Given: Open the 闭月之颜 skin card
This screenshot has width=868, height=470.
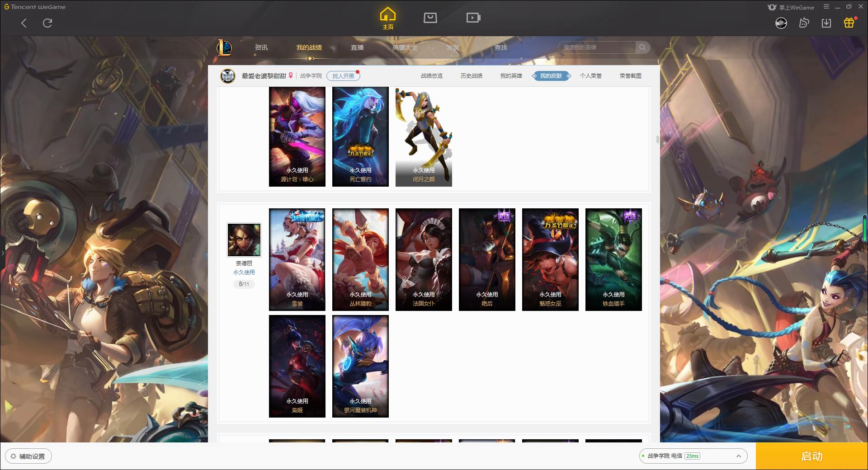Looking at the screenshot, I should (424, 136).
